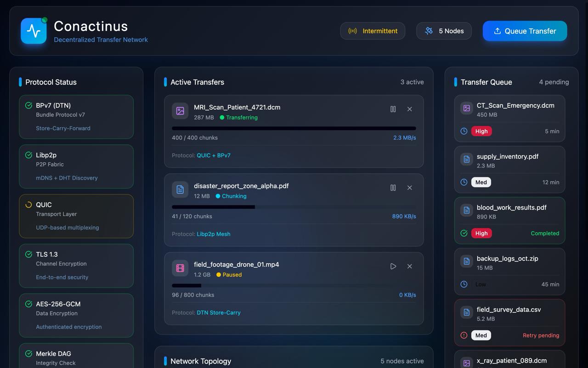Click the High priority tag on CT_Scan_Emergency.dcm
The width and height of the screenshot is (588, 368).
(481, 131)
